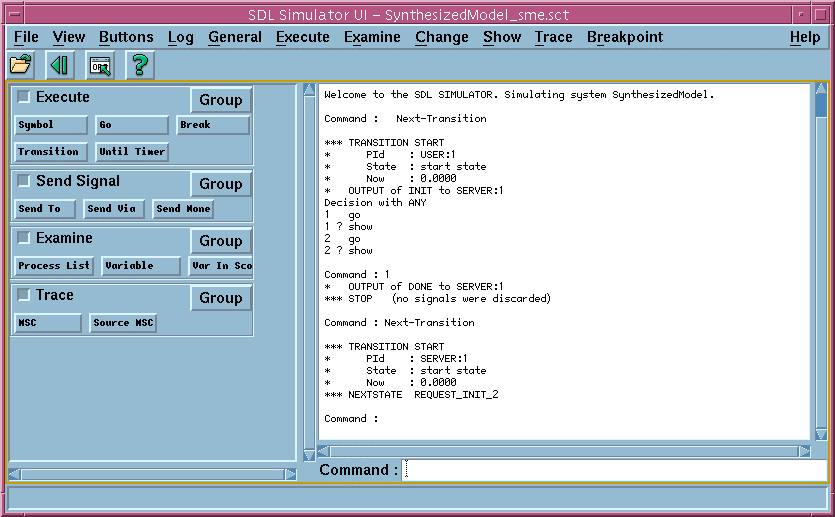835x517 pixels.
Task: Click the button panel scroll up arrow
Action: coord(309,89)
